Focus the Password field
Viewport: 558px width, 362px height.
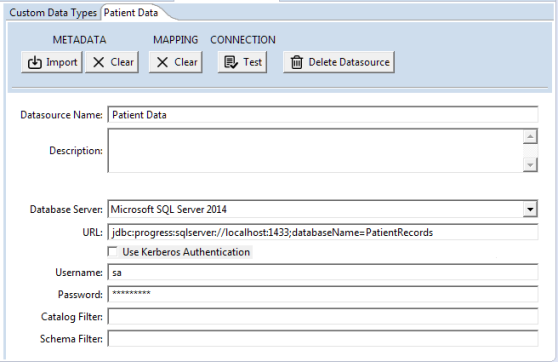(323, 294)
